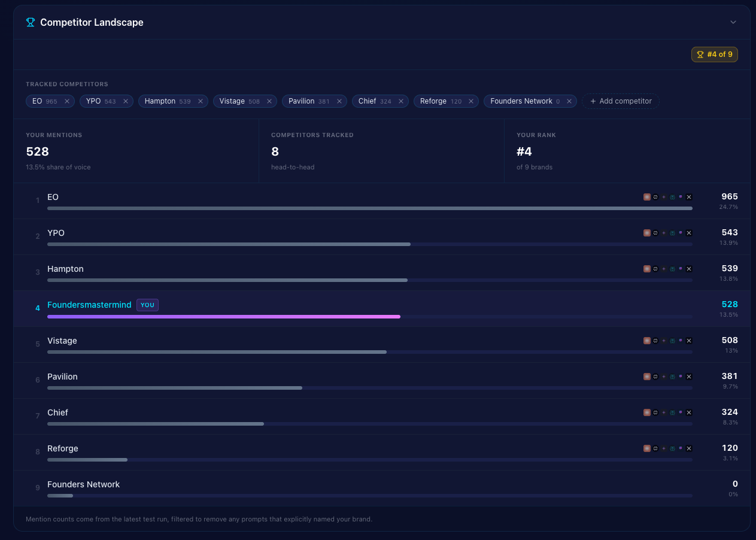Click the ChatGPT icon in the Chief row

[x=655, y=412]
